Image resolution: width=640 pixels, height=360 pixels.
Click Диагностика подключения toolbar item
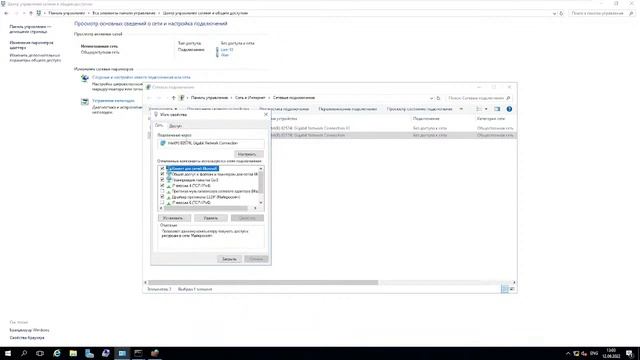284,109
